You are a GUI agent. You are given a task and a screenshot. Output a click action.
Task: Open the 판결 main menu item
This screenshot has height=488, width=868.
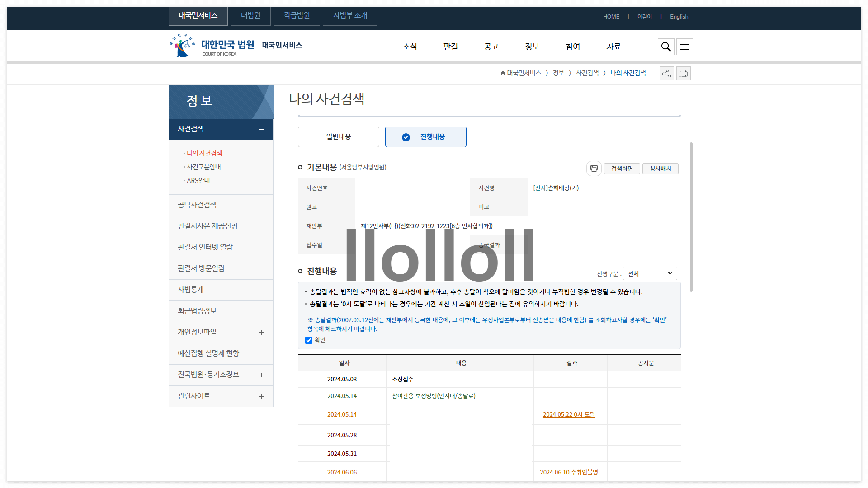point(450,47)
